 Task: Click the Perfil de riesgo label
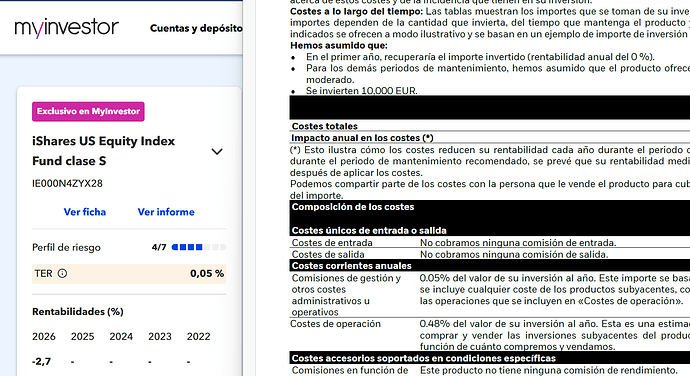(66, 247)
